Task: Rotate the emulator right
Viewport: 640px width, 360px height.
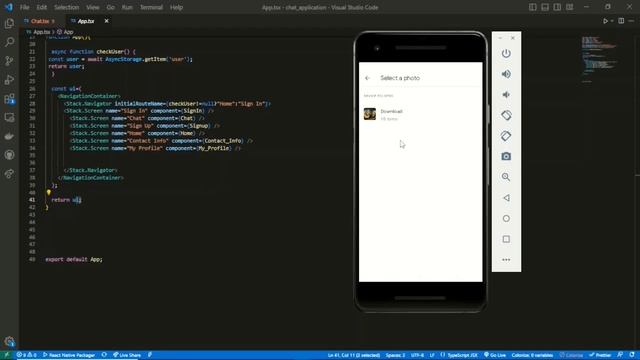Action: tap(506, 136)
